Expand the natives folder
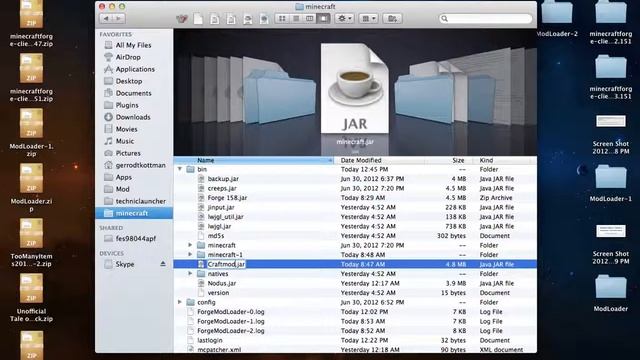Screen dimensions: 640x360 coord(190,274)
